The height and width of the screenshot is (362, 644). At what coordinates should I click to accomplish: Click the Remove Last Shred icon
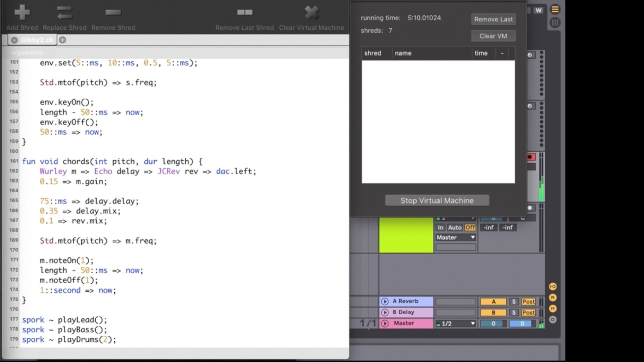(x=244, y=12)
